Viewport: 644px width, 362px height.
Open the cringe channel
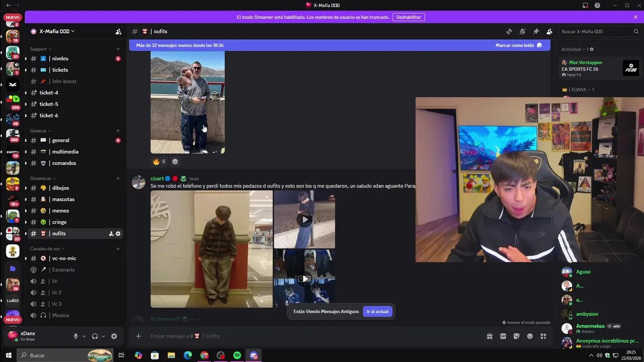[x=75, y=222]
